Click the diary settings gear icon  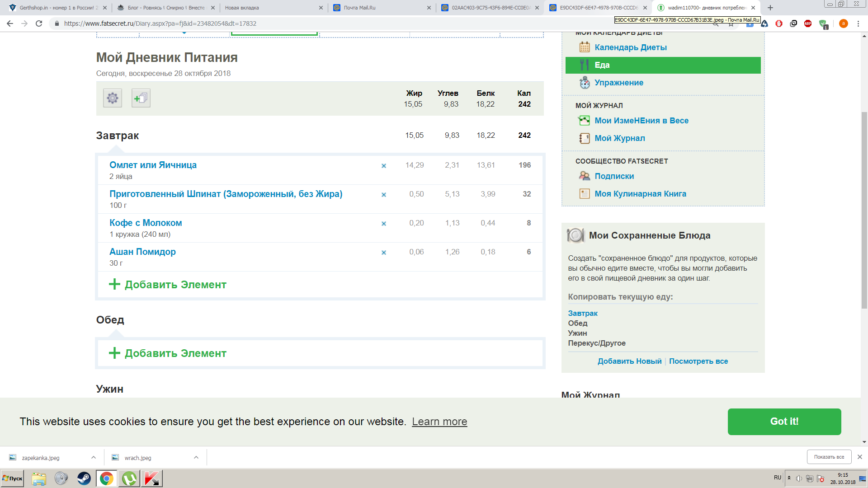click(113, 98)
